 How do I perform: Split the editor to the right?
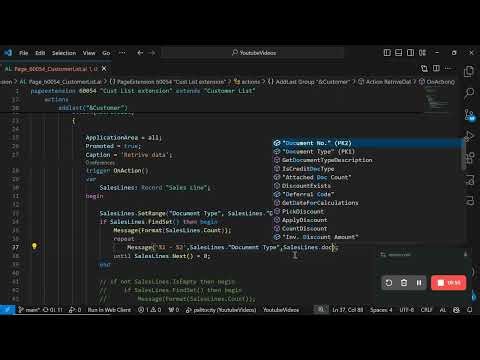436,68
